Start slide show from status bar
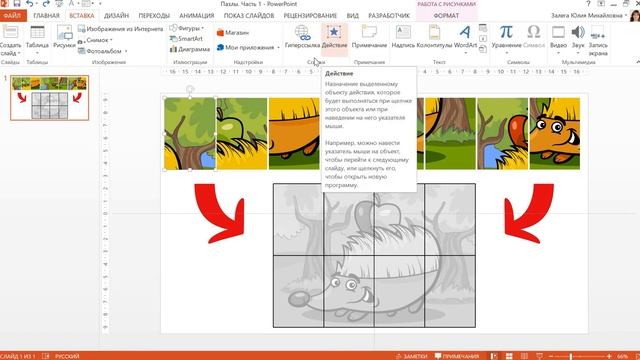 [539, 356]
